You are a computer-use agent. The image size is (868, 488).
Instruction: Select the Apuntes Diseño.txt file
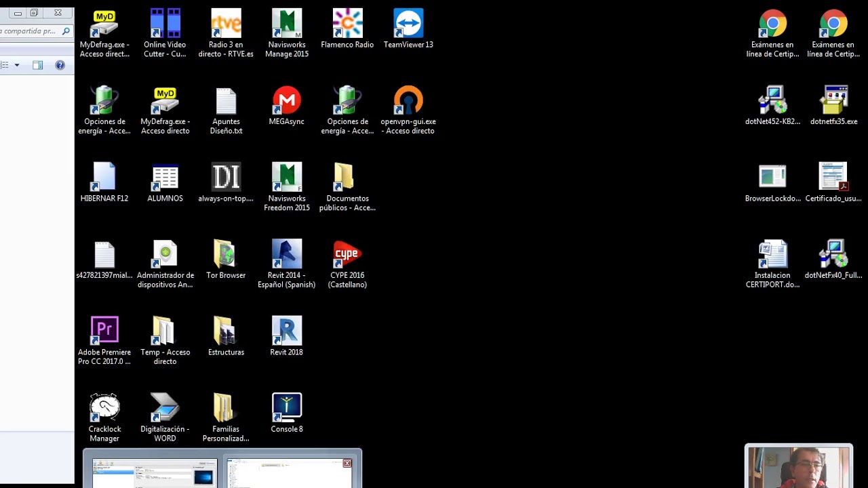pos(226,110)
